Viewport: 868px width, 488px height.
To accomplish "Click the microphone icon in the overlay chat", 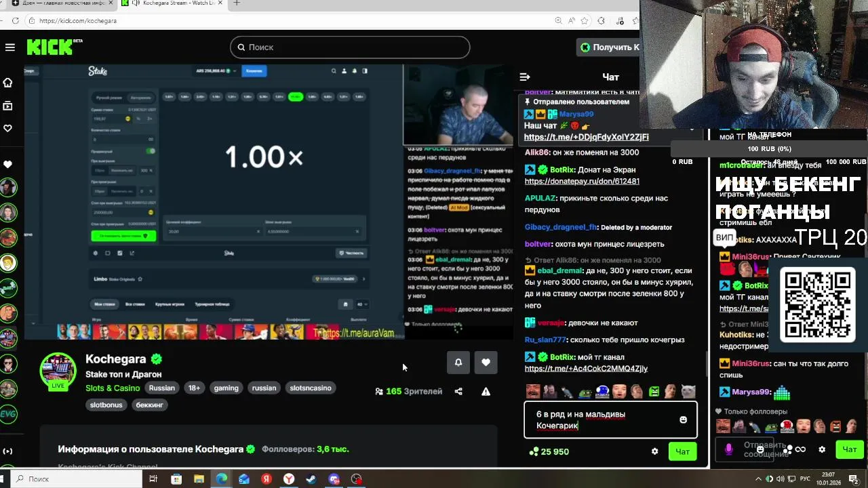I will (x=728, y=449).
